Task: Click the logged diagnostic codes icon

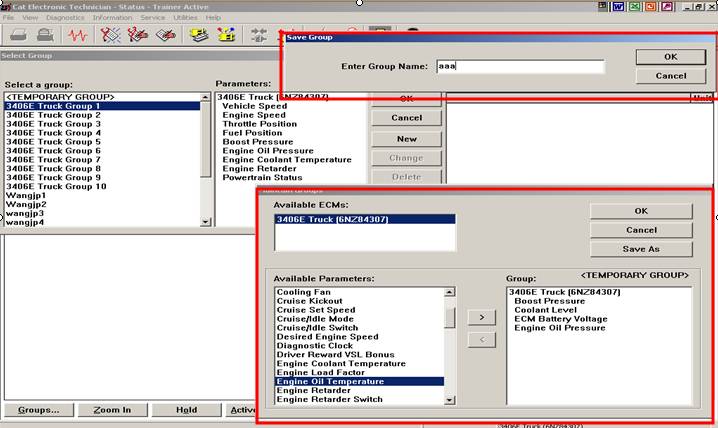Action: click(137, 35)
